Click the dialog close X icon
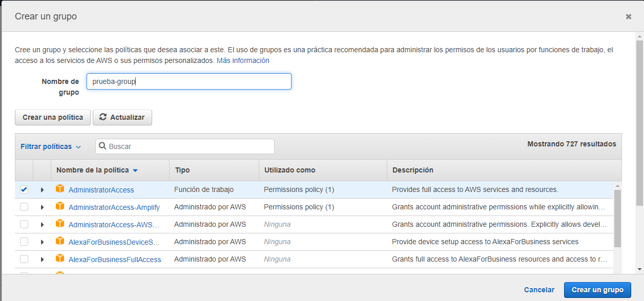Viewport: 644px width, 301px height. [x=629, y=16]
